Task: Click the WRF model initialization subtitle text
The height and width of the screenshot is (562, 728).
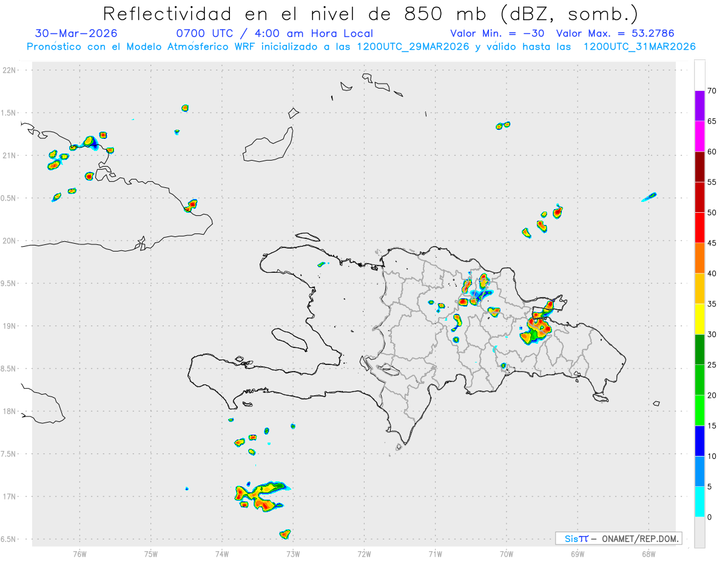Action: 361,46
